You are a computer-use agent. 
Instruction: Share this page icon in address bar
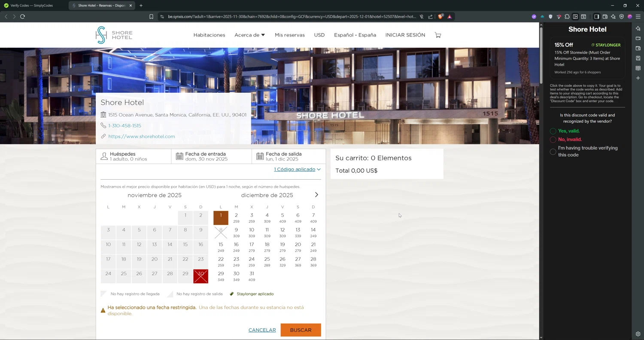[430, 17]
